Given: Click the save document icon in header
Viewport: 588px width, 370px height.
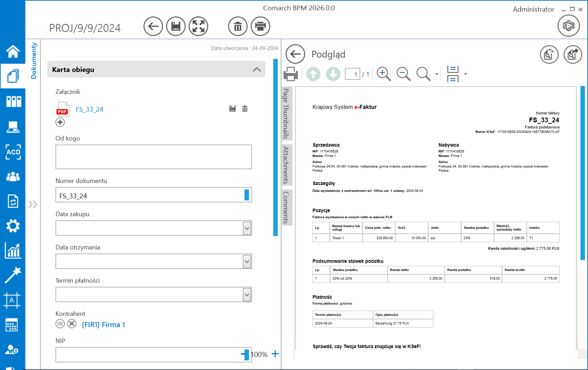Looking at the screenshot, I should [176, 26].
